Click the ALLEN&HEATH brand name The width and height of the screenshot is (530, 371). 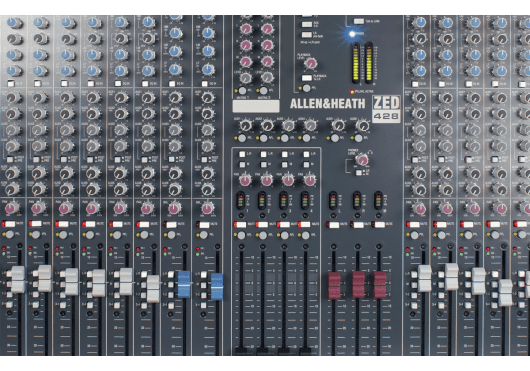point(328,104)
